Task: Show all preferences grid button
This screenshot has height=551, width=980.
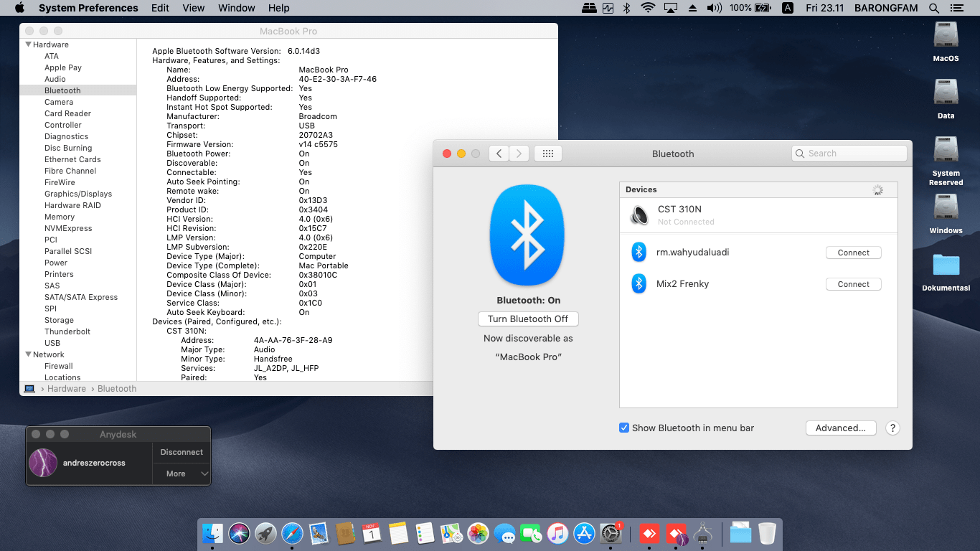Action: (x=548, y=154)
